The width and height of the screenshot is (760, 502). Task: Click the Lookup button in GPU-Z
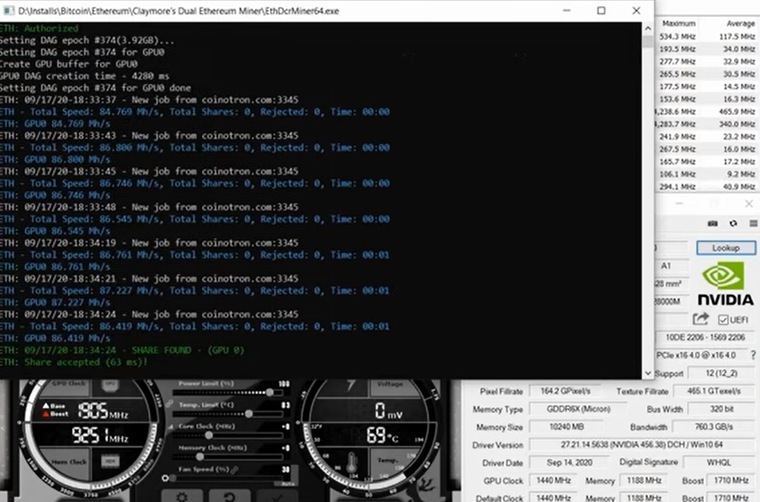726,248
